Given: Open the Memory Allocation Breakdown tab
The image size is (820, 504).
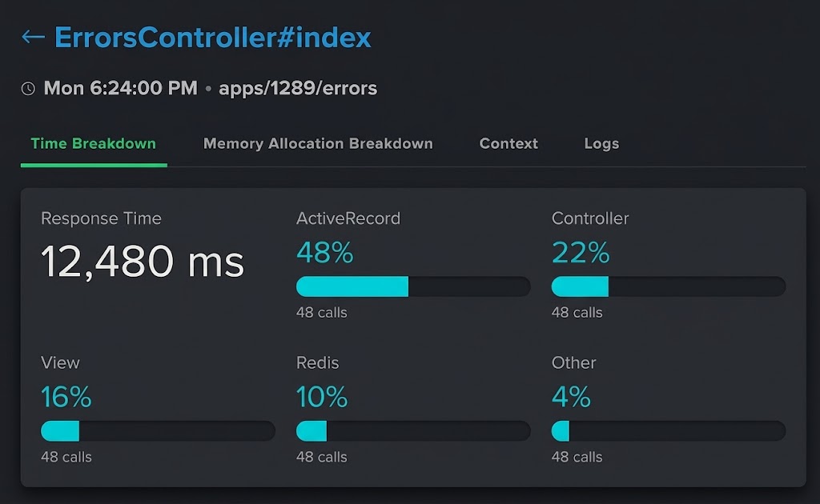Looking at the screenshot, I should click(x=318, y=144).
